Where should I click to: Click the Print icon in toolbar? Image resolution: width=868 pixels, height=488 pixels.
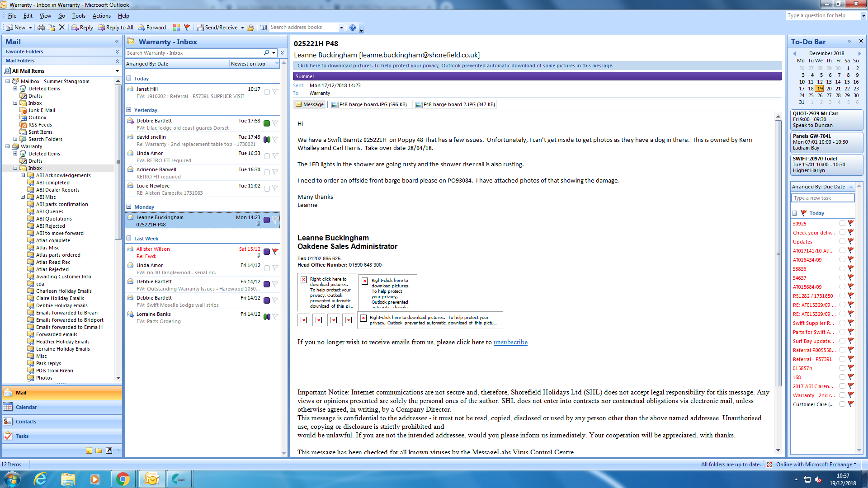[41, 28]
